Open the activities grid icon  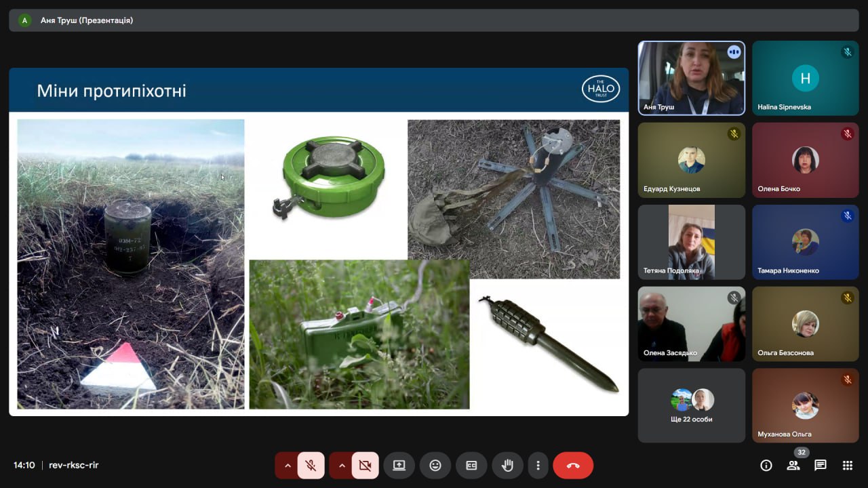click(847, 465)
